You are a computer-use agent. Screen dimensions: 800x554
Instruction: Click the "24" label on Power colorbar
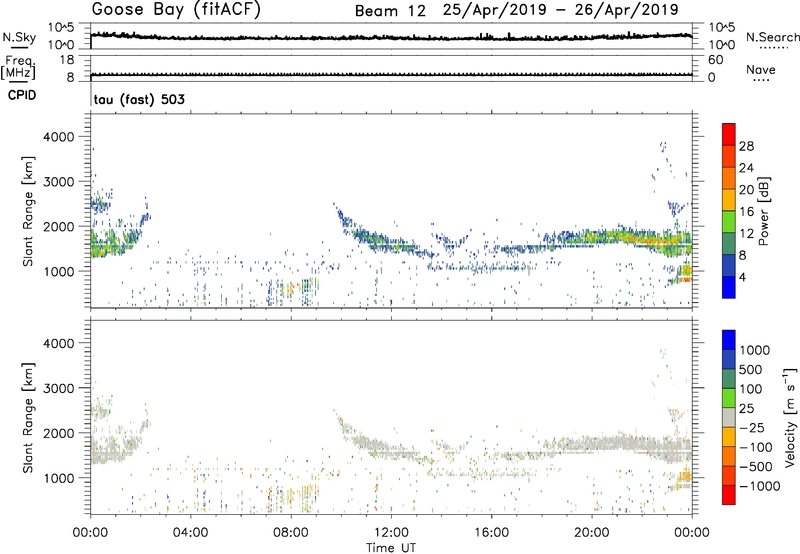746,168
